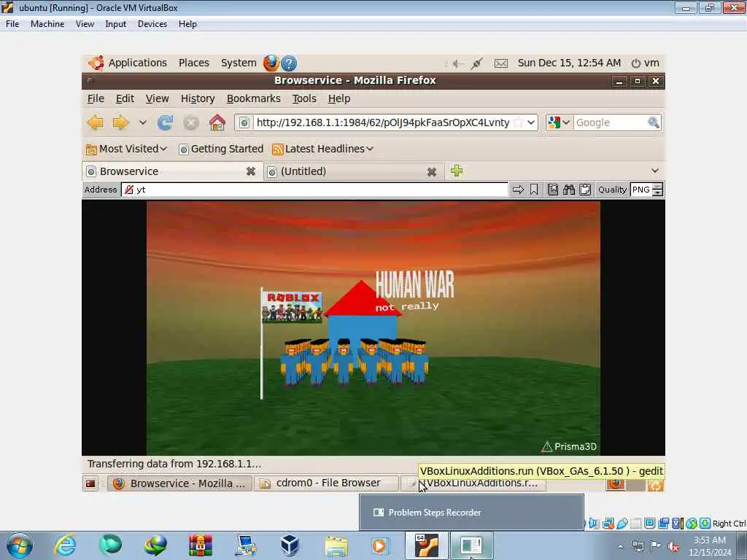This screenshot has height=560, width=747.
Task: Launch Firefox from the Ubuntu panel
Action: click(x=271, y=63)
